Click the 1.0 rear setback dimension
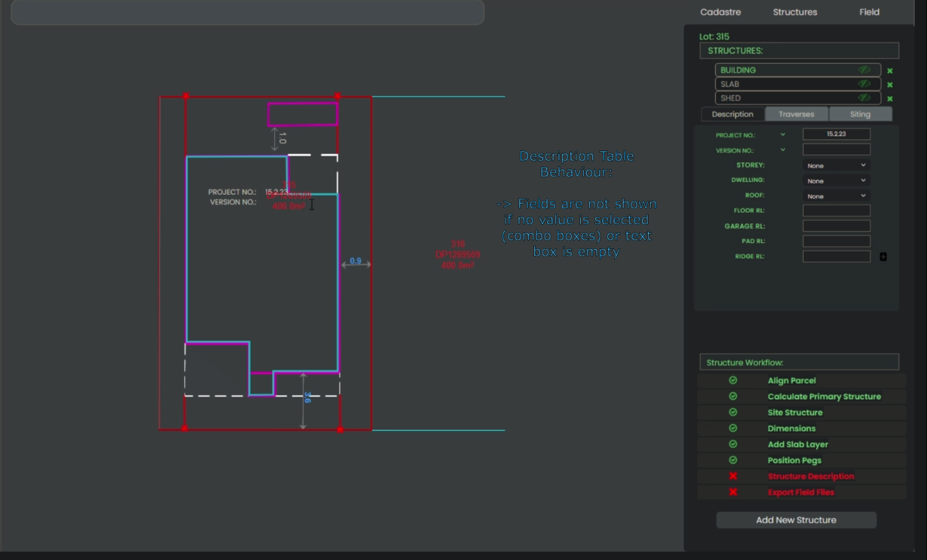 [x=283, y=138]
